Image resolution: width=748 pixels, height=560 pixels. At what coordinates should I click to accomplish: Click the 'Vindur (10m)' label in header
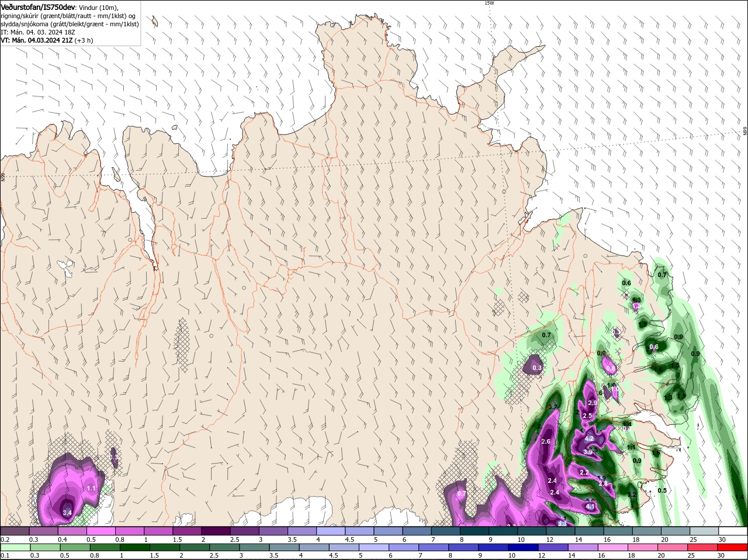pos(98,7)
